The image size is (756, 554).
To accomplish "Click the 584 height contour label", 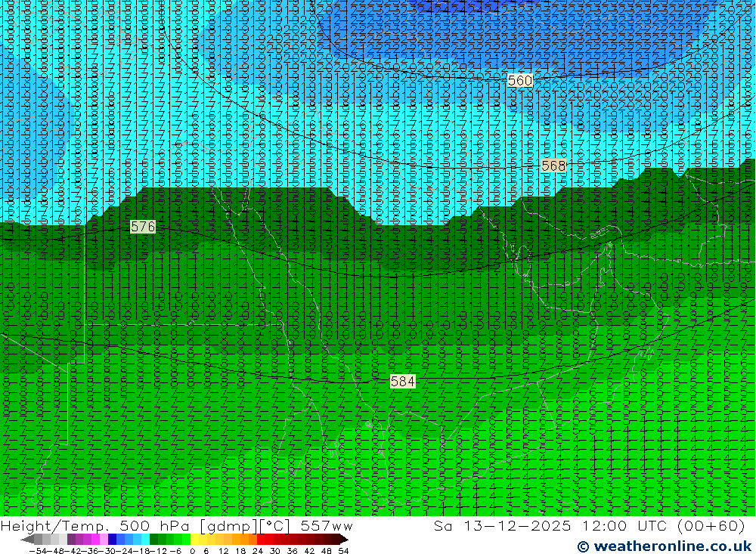I will pos(403,382).
